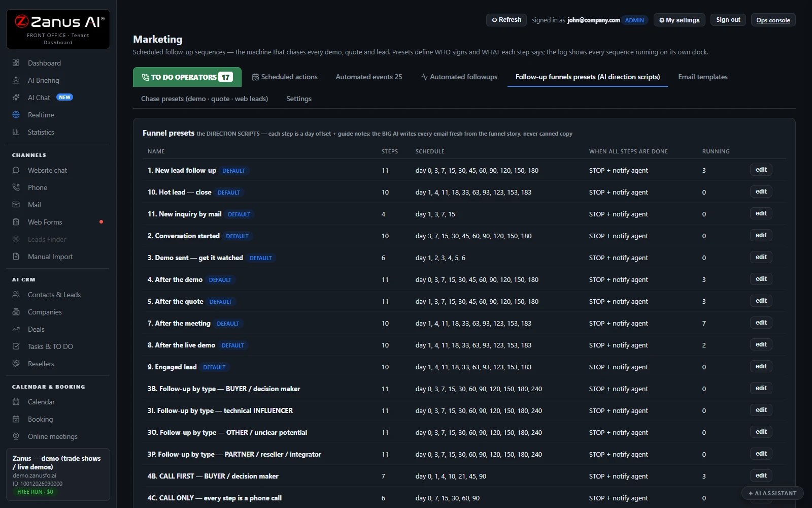Viewport: 812px width, 508px height.
Task: Click the Contacts & Leads people icon
Action: (x=16, y=295)
